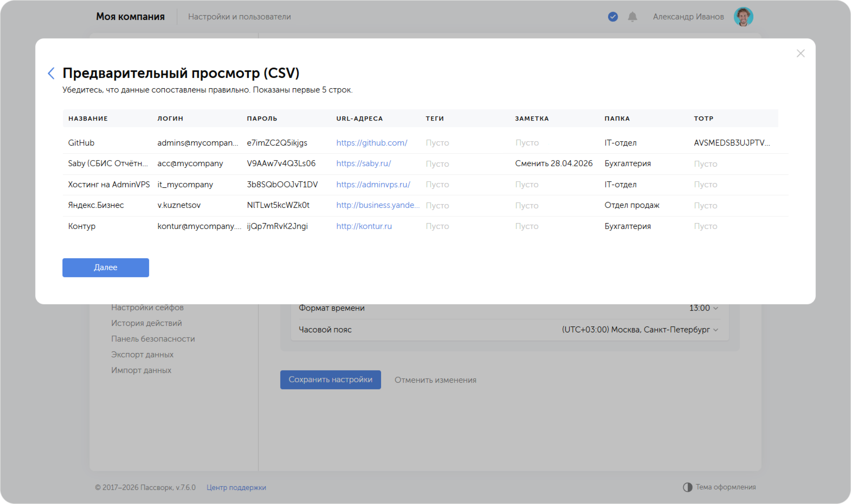Click the note Сменить 28.04.2026
This screenshot has width=851, height=504.
click(x=554, y=164)
